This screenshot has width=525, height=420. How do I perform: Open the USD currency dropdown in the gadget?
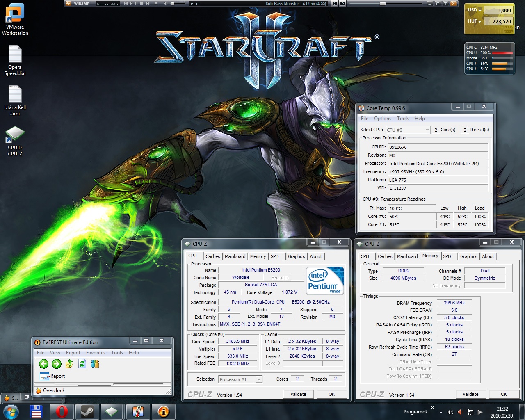click(475, 10)
